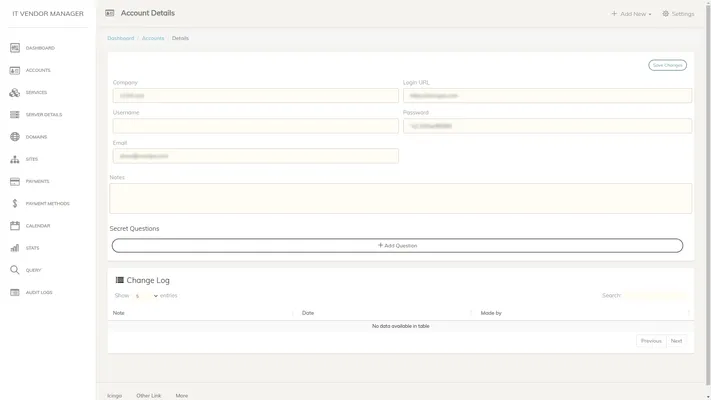Sort Change Log by Date column
711x400 pixels.
(x=385, y=313)
